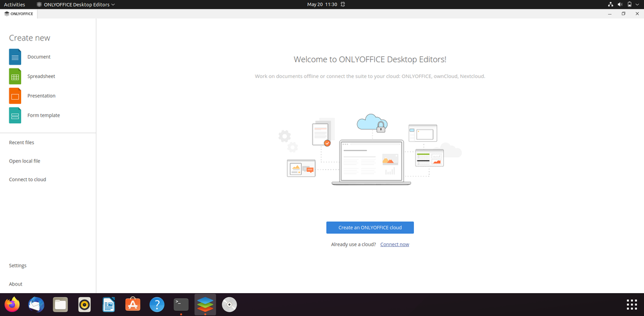This screenshot has width=644, height=316.
Task: Open the Activities overview
Action: click(x=15, y=4)
